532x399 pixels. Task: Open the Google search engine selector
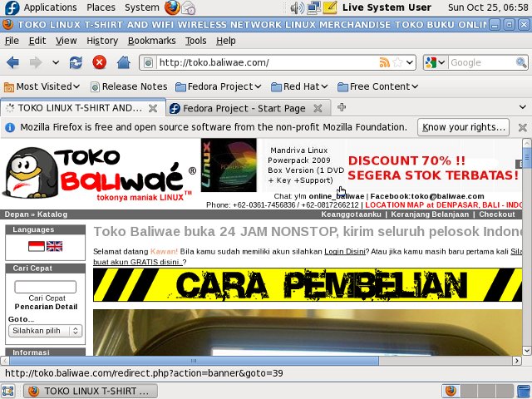coord(435,62)
